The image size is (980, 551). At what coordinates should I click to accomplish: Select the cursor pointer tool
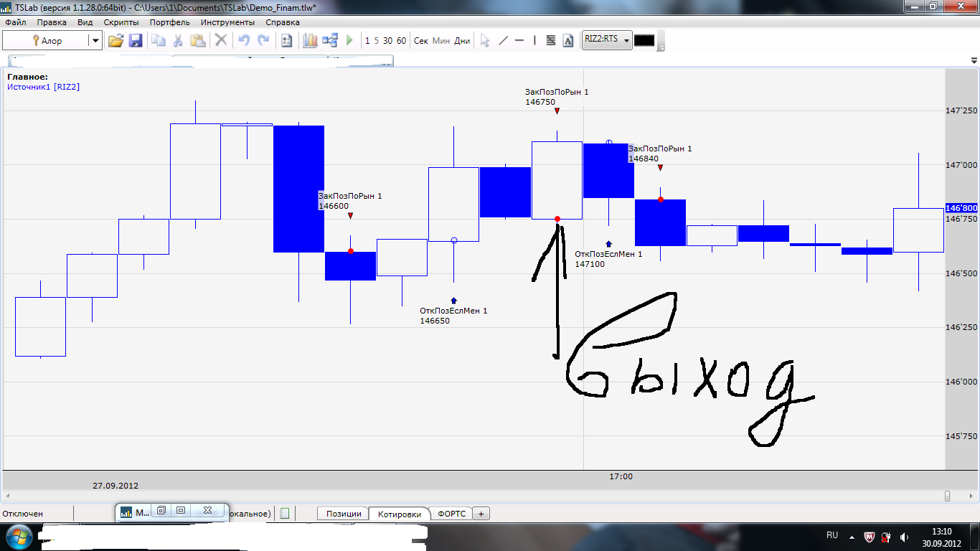[x=485, y=41]
